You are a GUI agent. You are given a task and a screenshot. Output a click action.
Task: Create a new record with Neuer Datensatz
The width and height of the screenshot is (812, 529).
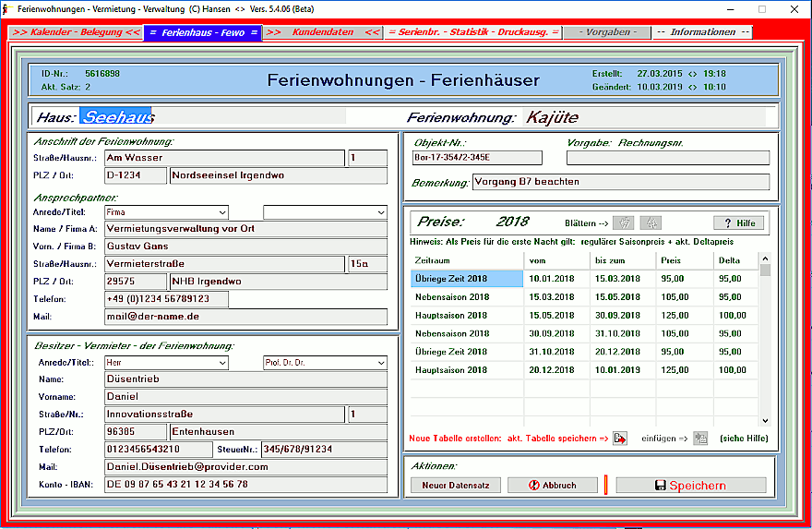455,485
